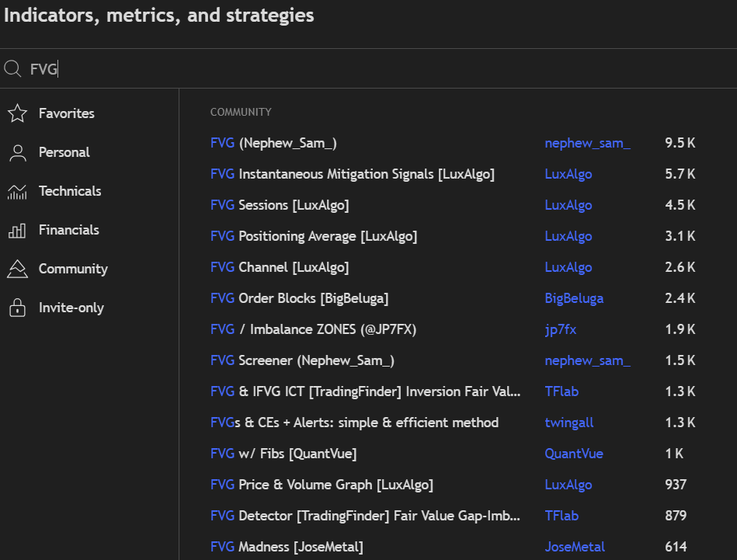Image resolution: width=737 pixels, height=560 pixels.
Task: Visit JoseMetal author profile
Action: (x=575, y=547)
